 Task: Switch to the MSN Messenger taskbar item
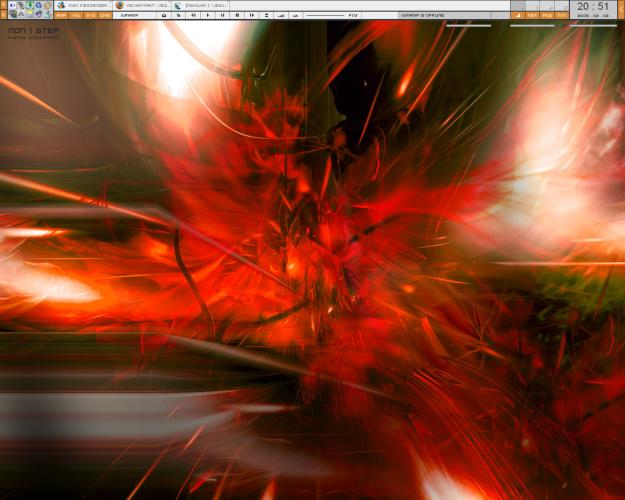click(x=83, y=6)
